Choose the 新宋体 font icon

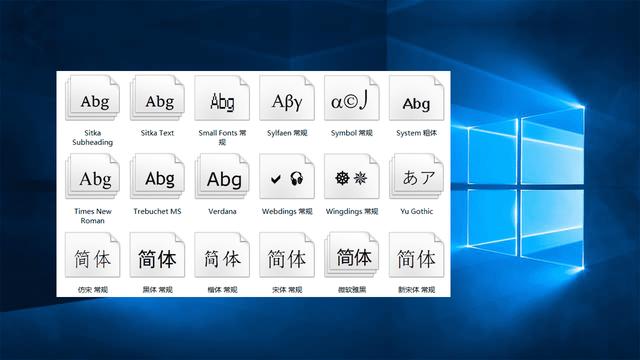[416, 255]
